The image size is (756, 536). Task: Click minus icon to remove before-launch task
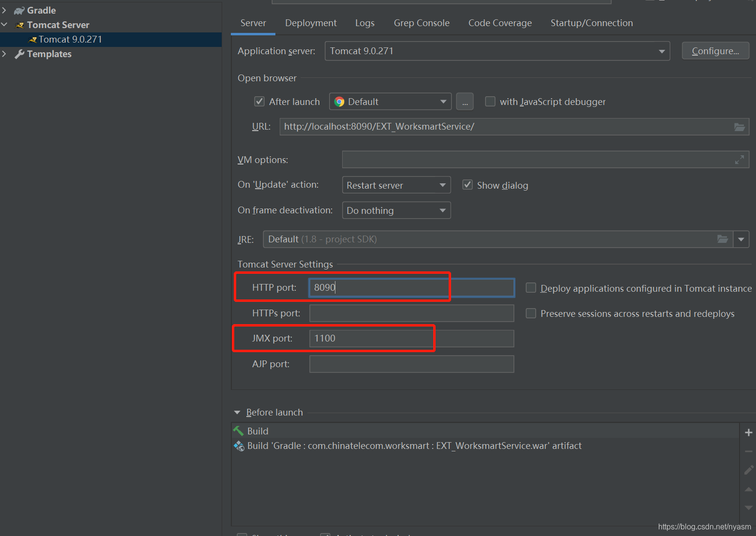[748, 451]
